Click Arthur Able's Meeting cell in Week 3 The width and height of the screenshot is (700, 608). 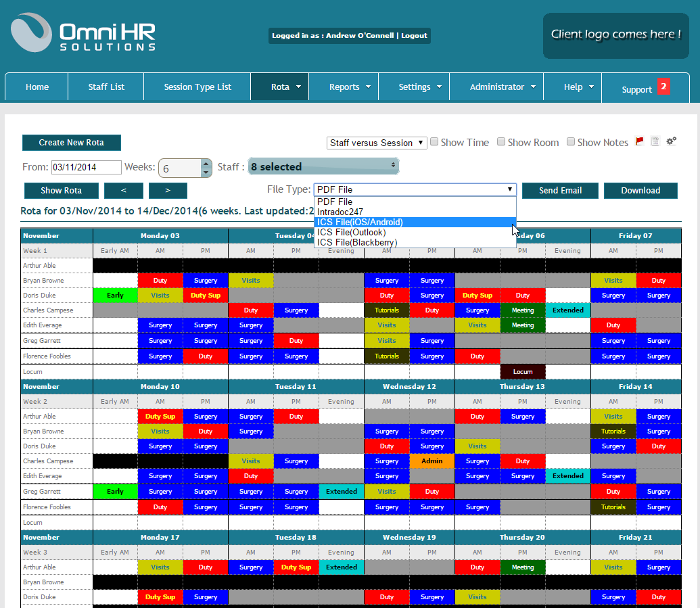pos(522,567)
